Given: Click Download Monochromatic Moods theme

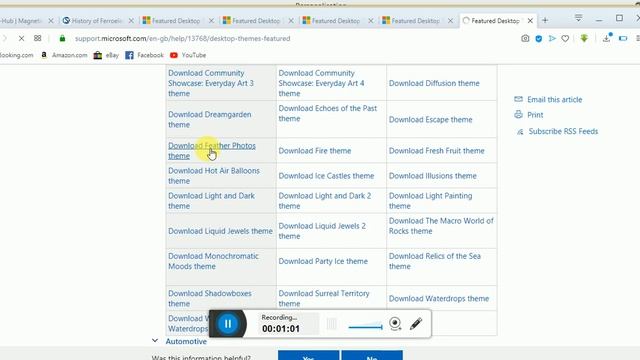Looking at the screenshot, I should (x=213, y=261).
